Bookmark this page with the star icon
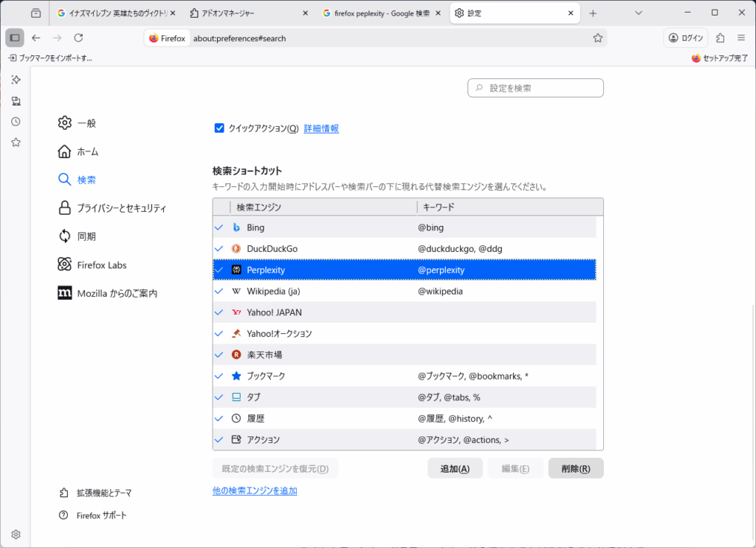This screenshot has width=756, height=548. tap(597, 38)
